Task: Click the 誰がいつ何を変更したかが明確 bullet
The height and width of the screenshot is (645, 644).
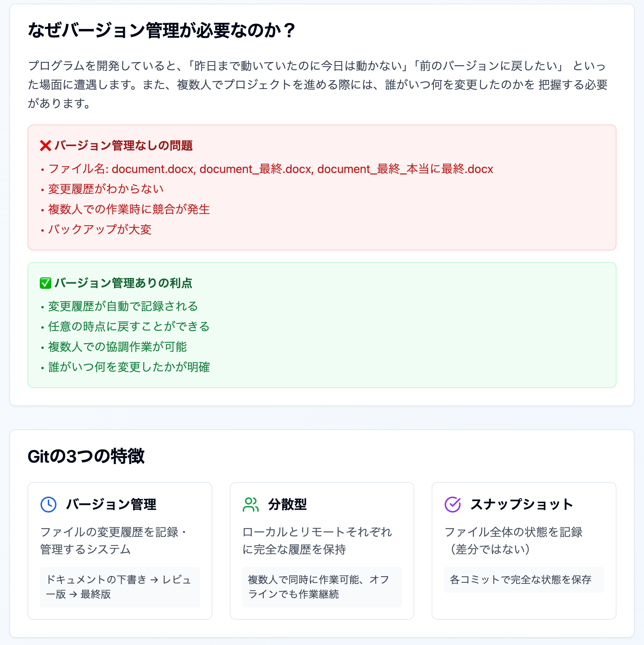Action: coord(129,367)
